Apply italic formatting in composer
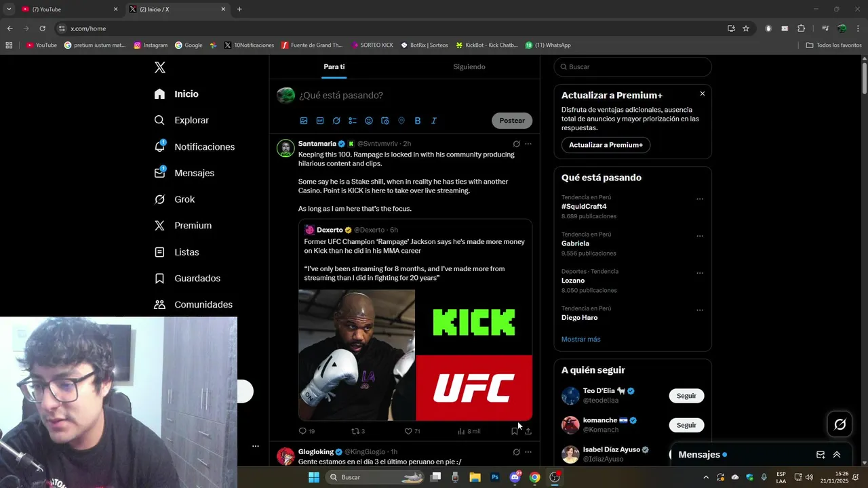 [434, 121]
